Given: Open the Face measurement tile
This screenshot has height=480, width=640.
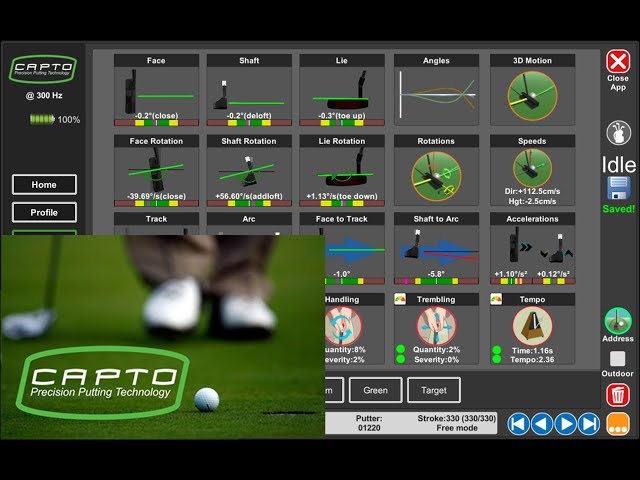Looking at the screenshot, I should tap(156, 90).
